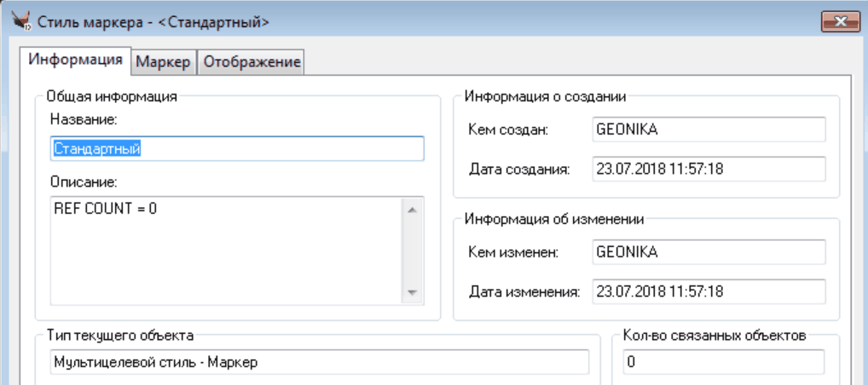
Task: Click the Дата изменения date field
Action: coord(708,291)
